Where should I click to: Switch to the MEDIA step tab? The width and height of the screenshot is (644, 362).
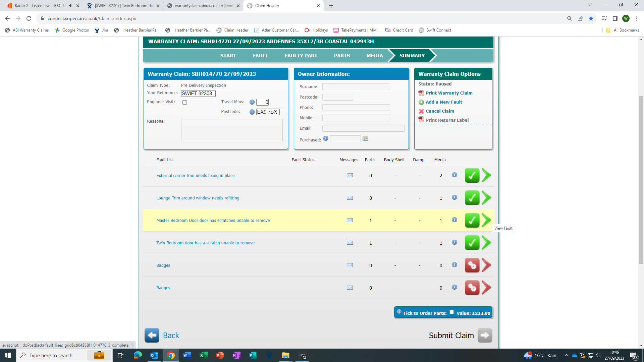coord(374,56)
